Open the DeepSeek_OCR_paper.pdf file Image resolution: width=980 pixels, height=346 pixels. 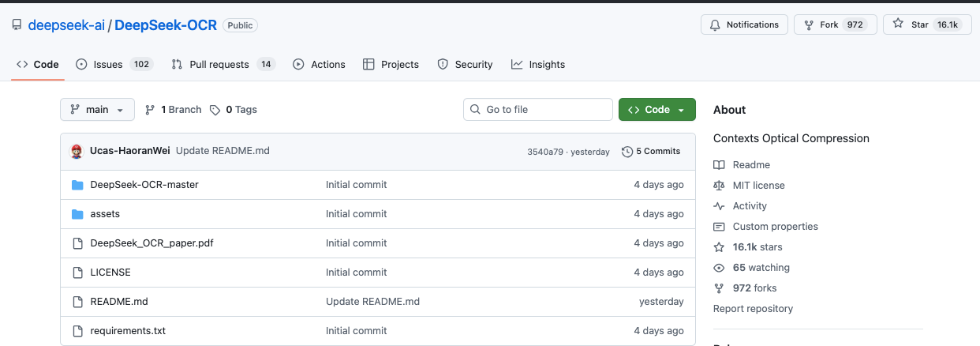click(x=151, y=243)
